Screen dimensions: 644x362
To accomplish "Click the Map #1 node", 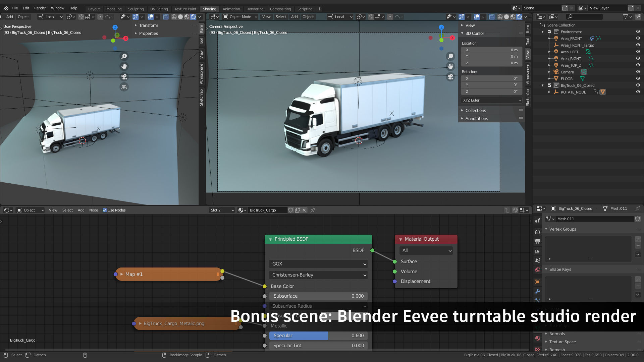I will click(169, 274).
